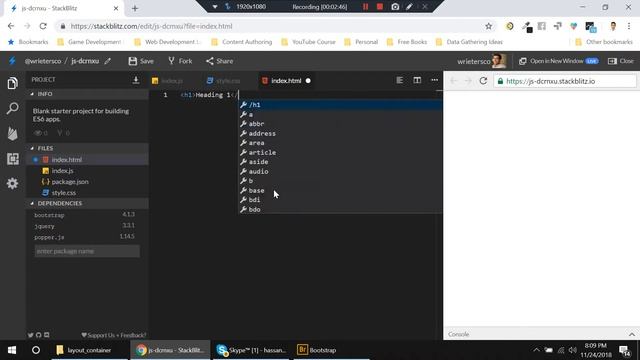Viewport: 640px width, 360px height.
Task: Expand the Console panel chevron
Action: (x=632, y=334)
